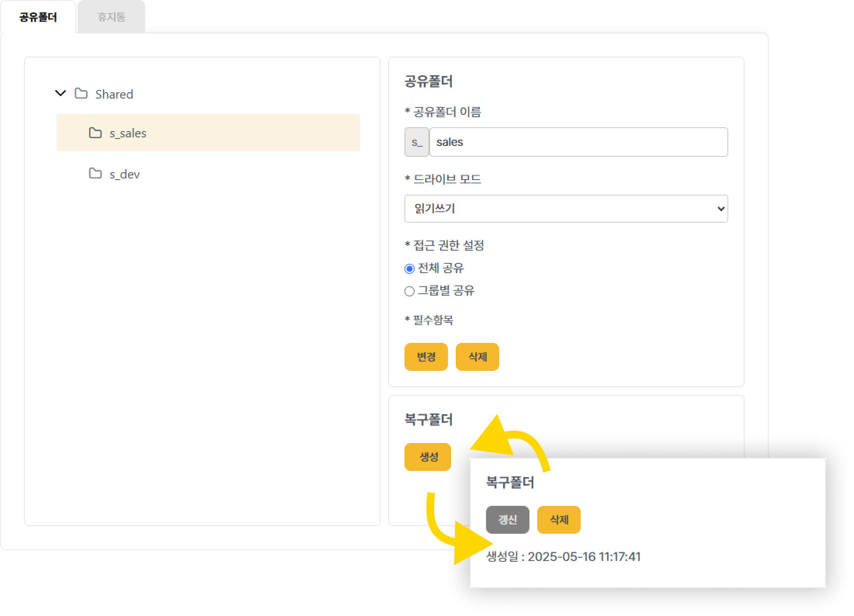Select the s_sales tree item label
This screenshot has height=616, width=854.
(x=128, y=133)
